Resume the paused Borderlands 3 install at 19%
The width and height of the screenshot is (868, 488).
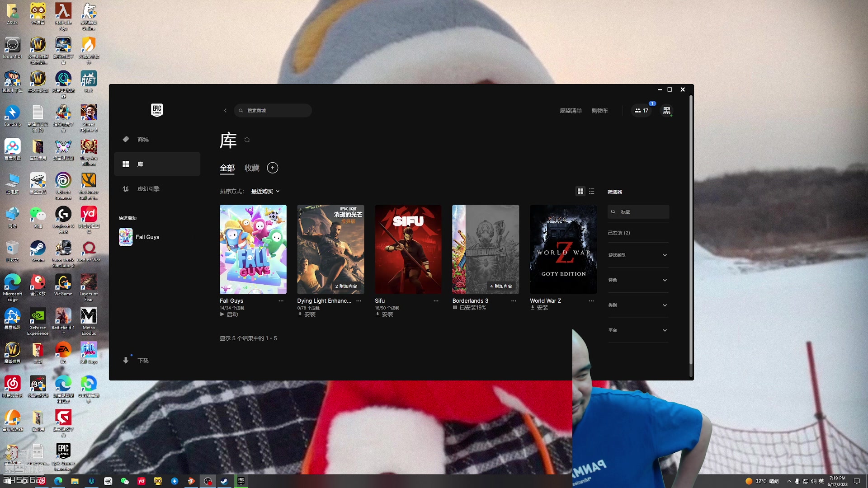click(x=469, y=308)
